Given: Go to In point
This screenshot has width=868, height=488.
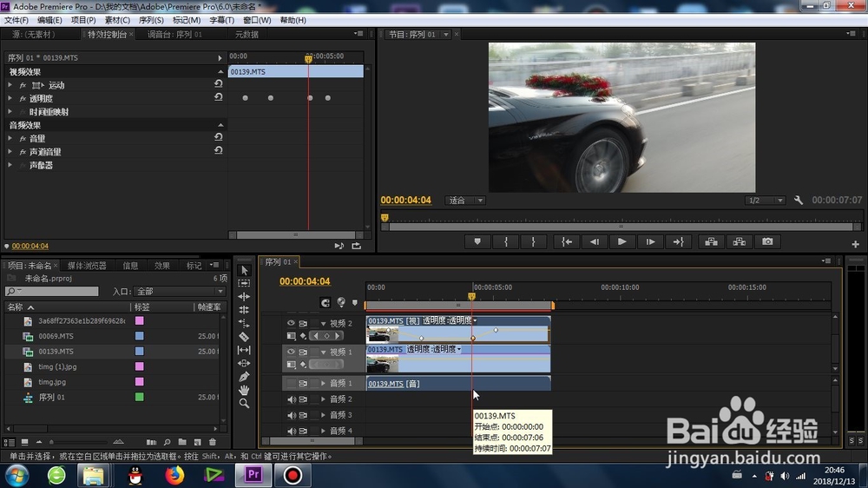Looking at the screenshot, I should tap(567, 241).
